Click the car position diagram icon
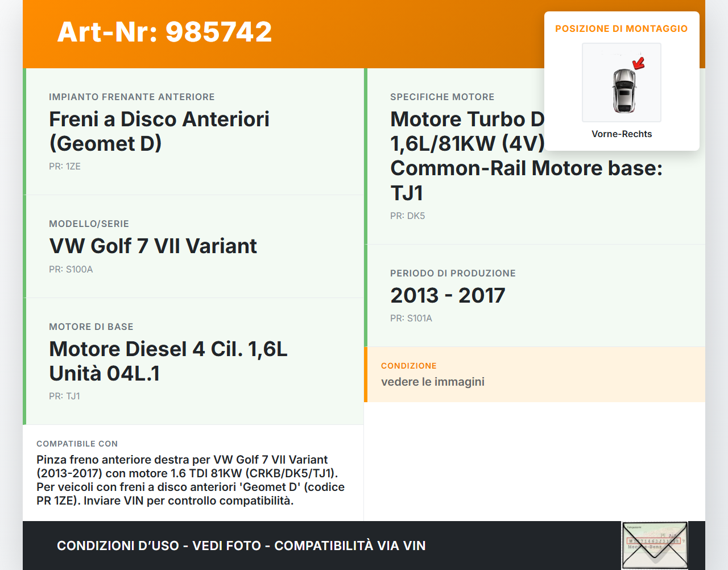This screenshot has height=570, width=728. [x=621, y=82]
